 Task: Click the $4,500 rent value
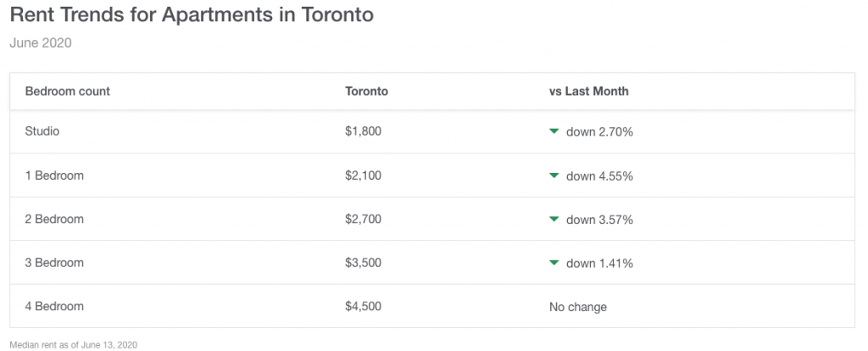click(363, 306)
